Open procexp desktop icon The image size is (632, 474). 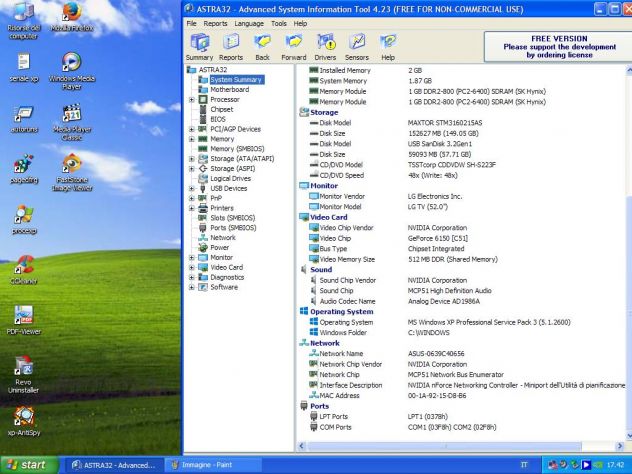coord(24,220)
